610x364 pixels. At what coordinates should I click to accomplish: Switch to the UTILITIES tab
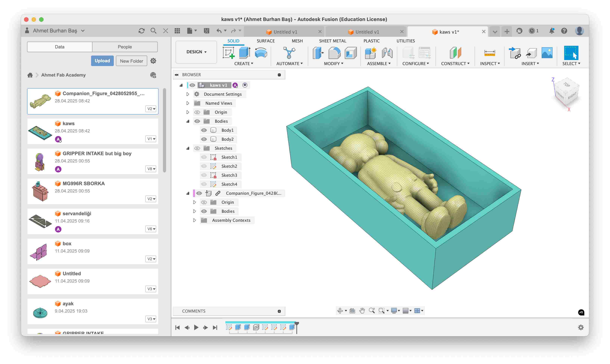coord(405,41)
